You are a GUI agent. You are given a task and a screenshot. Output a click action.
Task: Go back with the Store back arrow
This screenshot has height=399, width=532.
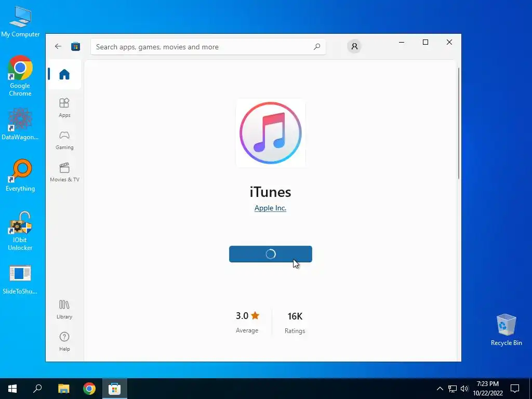58,46
